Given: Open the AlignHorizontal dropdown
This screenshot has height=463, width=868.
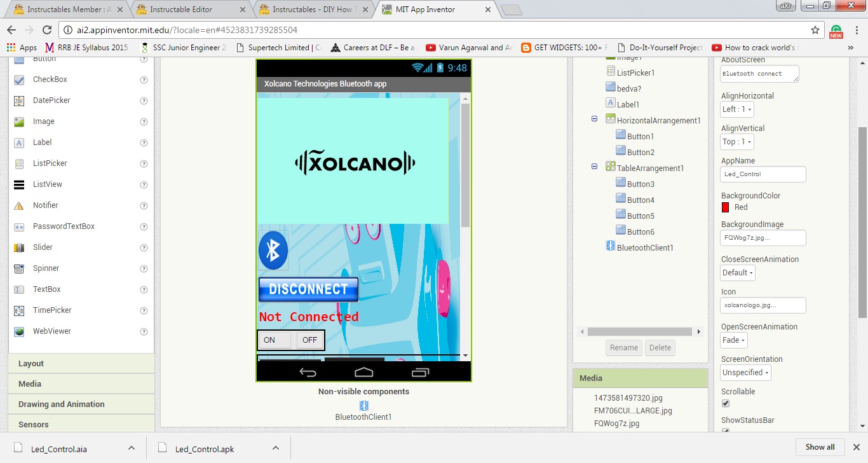Looking at the screenshot, I should tap(737, 109).
